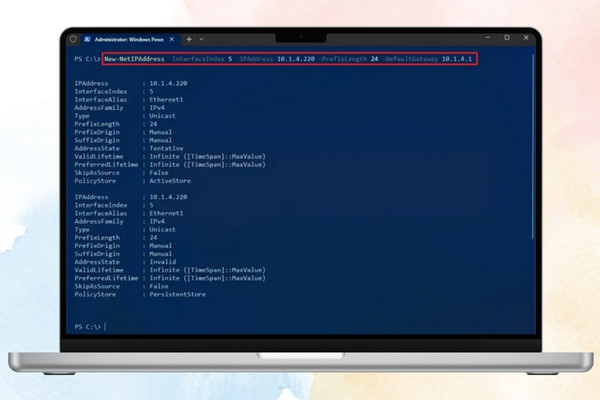Click the PersistentStore PolicyStore value
Viewport: 600px width, 400px height.
click(x=178, y=294)
